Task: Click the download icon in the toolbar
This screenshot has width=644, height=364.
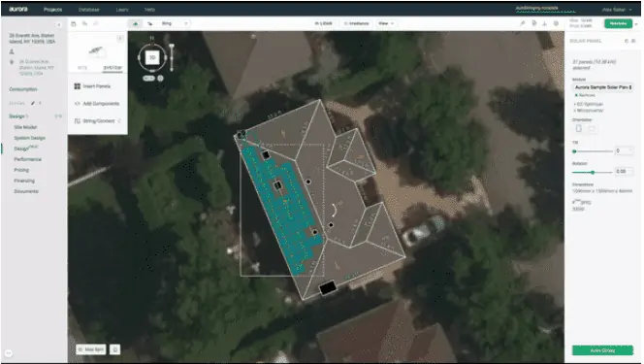Action: (545, 23)
